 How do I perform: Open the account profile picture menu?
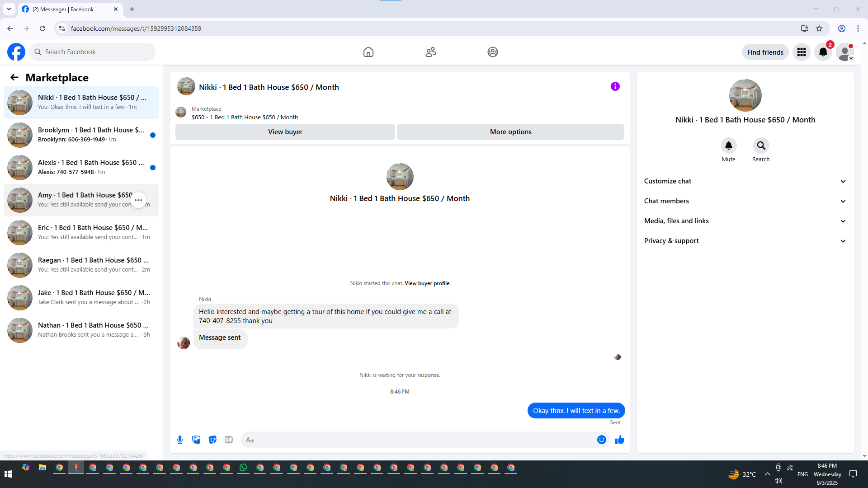tap(845, 52)
